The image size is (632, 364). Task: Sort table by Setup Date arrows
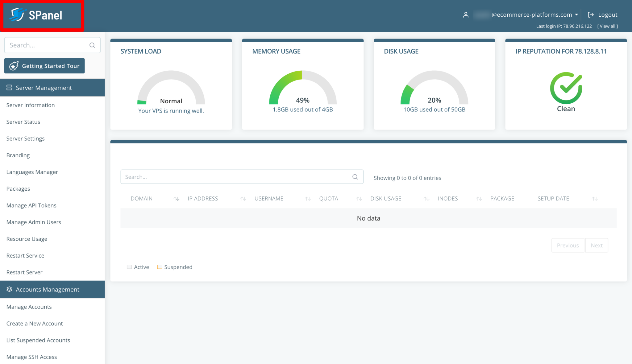[x=595, y=199]
